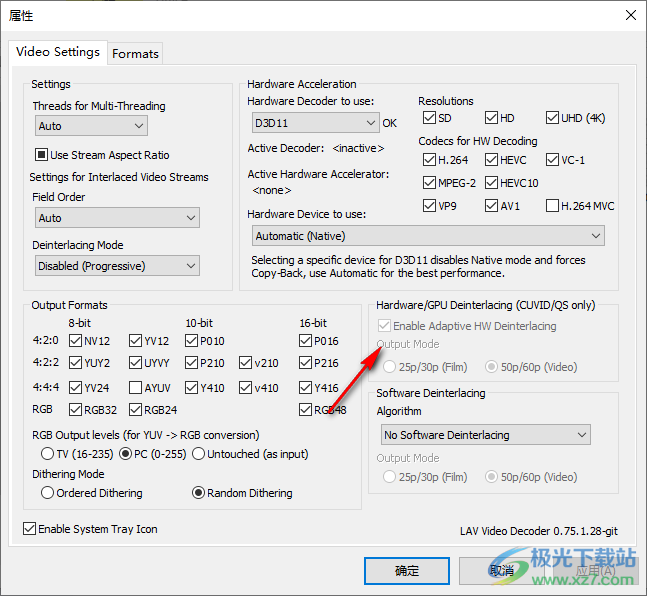The width and height of the screenshot is (647, 596).
Task: Open the Field Order dropdown
Action: pos(117,218)
